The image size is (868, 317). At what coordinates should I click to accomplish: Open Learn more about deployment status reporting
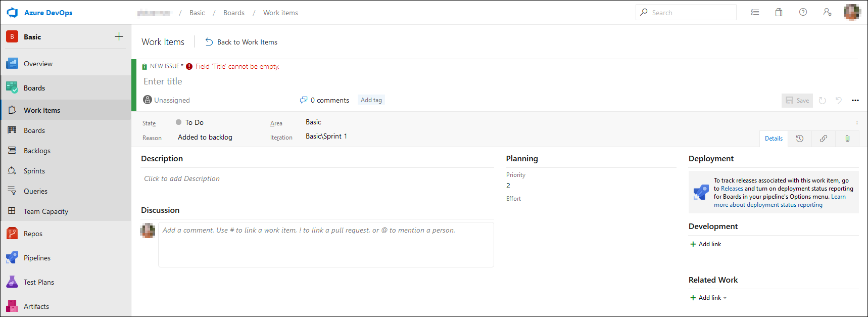pos(768,205)
